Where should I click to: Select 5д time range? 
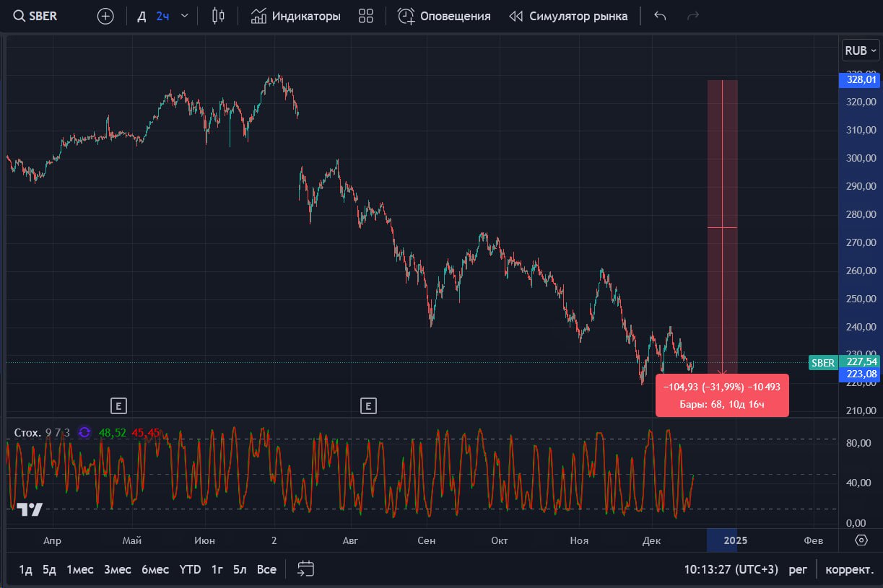pyautogui.click(x=49, y=569)
